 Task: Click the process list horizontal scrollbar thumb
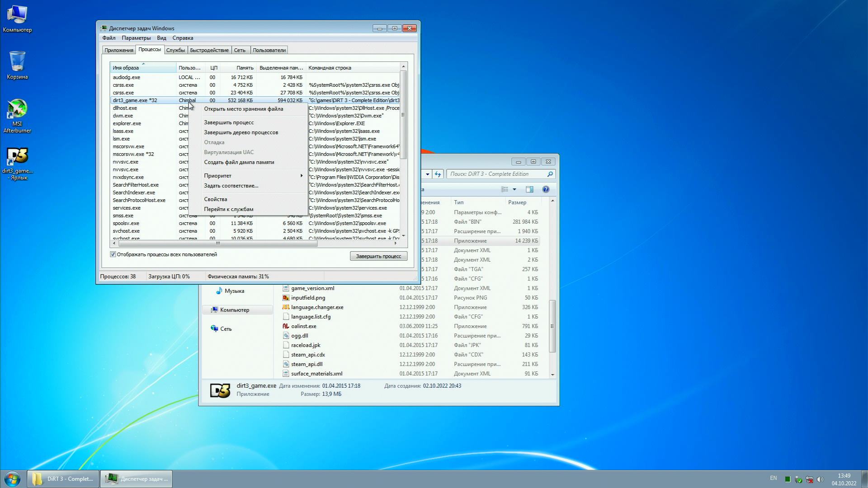tap(217, 243)
